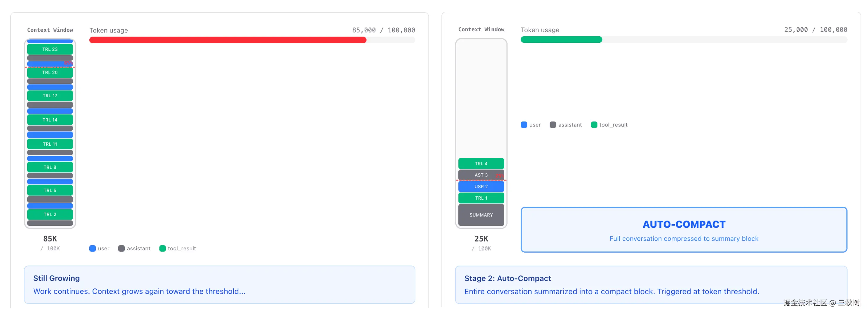This screenshot has width=868, height=315.
Task: Click the TRL 5 block
Action: 50,191
